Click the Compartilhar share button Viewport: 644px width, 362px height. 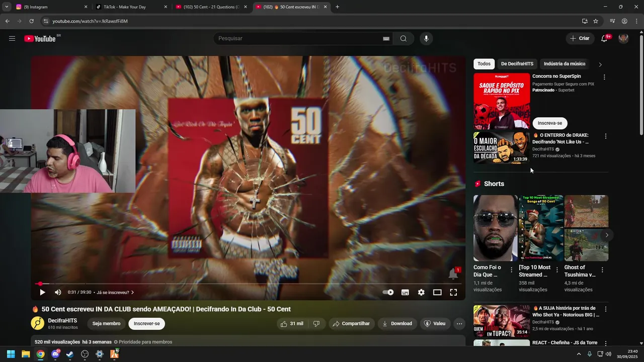(x=351, y=324)
